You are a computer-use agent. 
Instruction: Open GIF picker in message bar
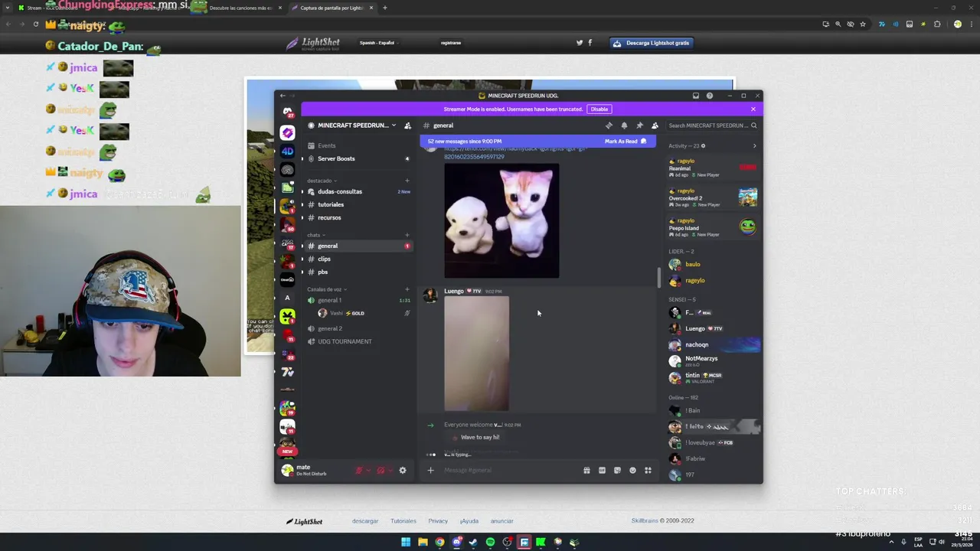point(602,471)
